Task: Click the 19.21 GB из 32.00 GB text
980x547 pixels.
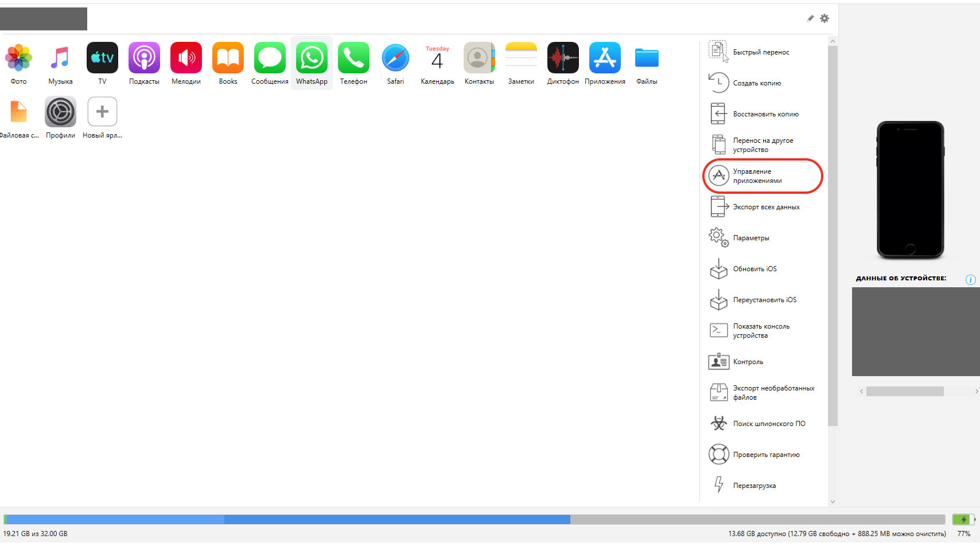Action: [x=36, y=534]
